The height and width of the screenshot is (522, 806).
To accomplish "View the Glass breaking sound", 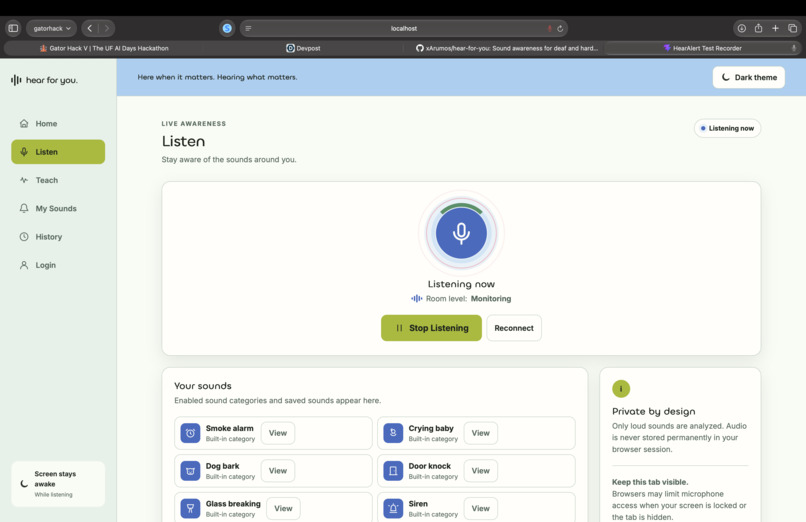I will click(283, 508).
